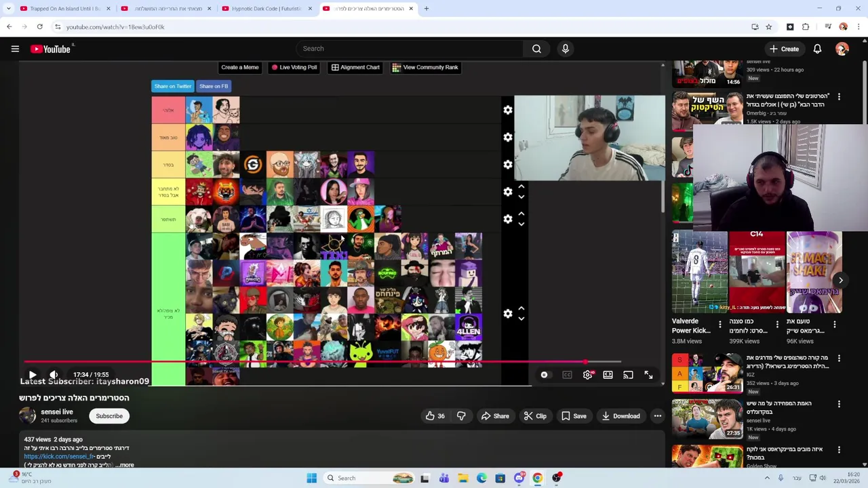Viewport: 868px width, 488px height.
Task: Share the video with the Share button
Action: click(495, 416)
